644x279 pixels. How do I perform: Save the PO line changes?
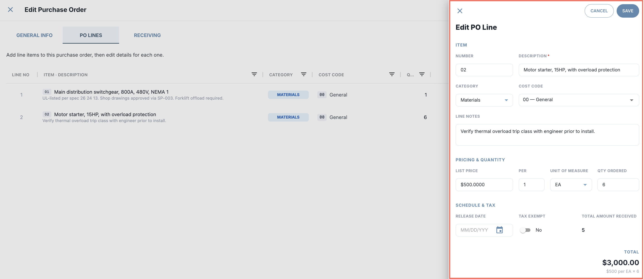(627, 11)
